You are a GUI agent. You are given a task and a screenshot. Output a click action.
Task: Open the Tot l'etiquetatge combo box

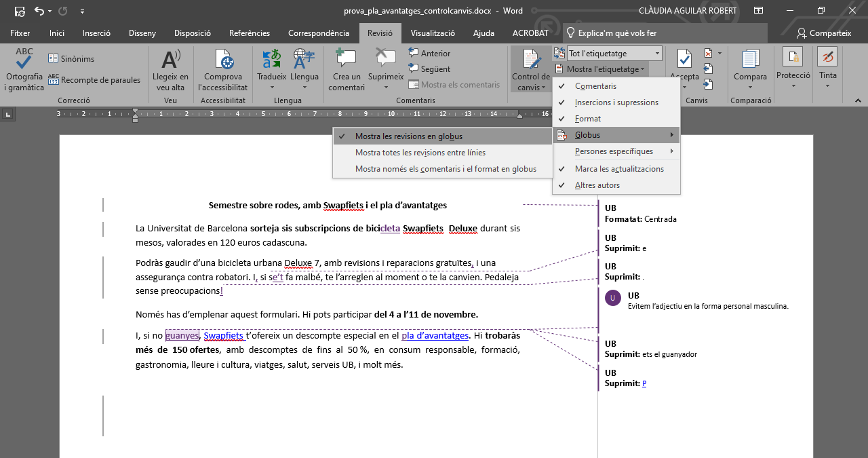coord(614,53)
